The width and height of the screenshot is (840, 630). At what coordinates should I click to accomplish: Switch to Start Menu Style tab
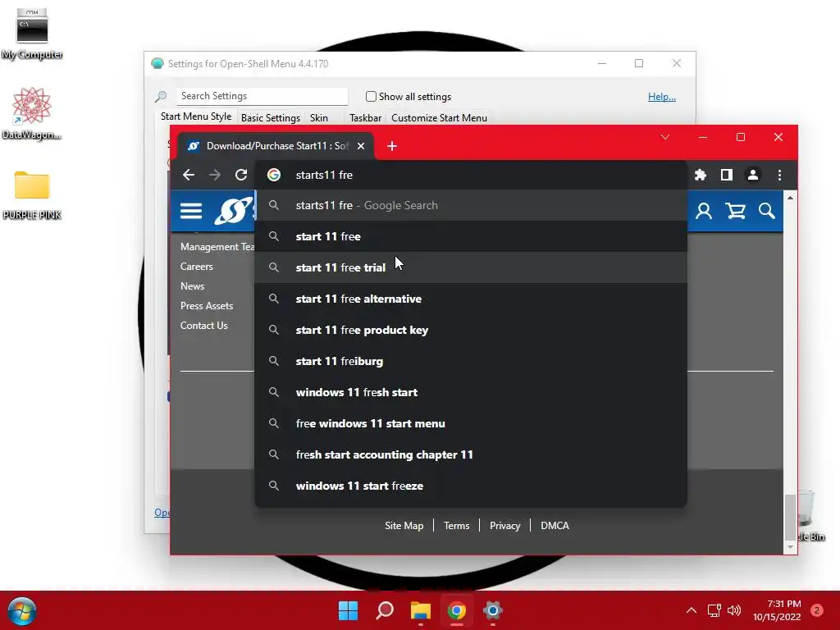coord(196,116)
